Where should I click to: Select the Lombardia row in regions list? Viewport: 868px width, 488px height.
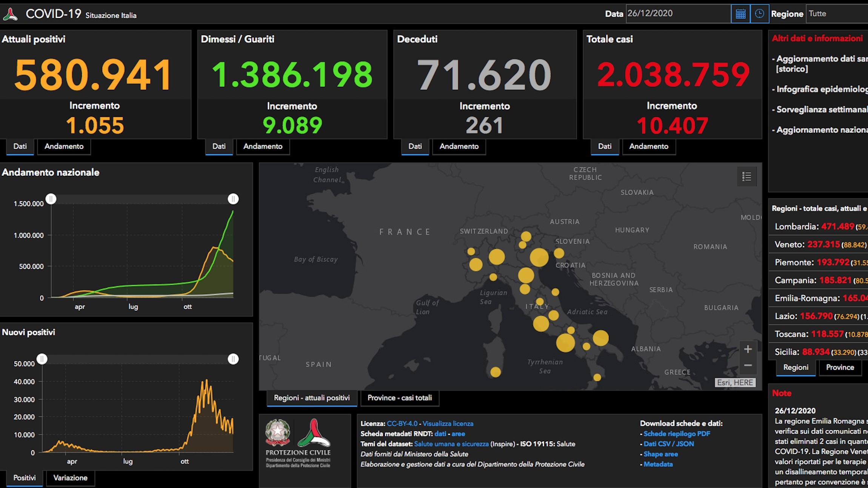[x=818, y=227]
